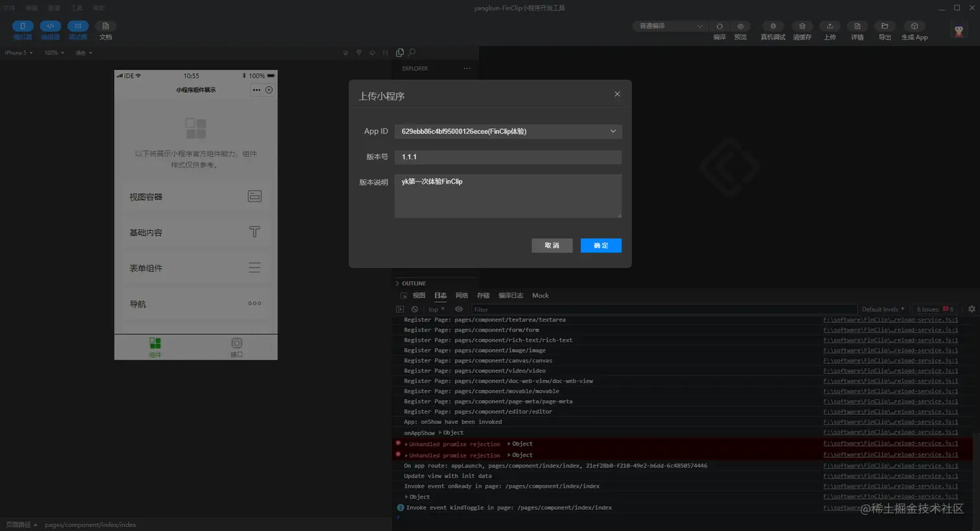Open the 浅色 theme dropdown
Screen dimensions: 980x531
84,53
